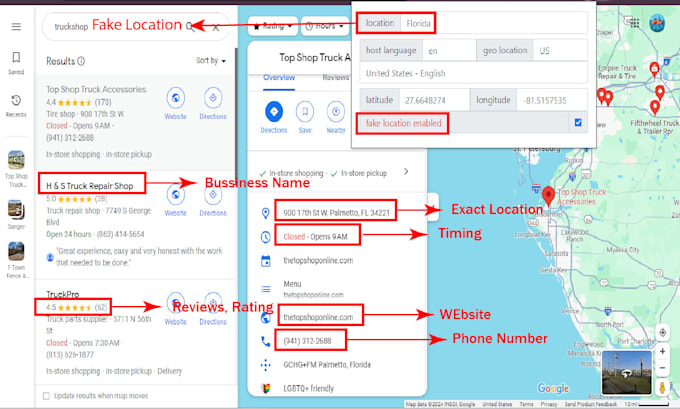Image resolution: width=680 pixels, height=409 pixels.
Task: Open the Google account avatar
Action: coord(657,23)
